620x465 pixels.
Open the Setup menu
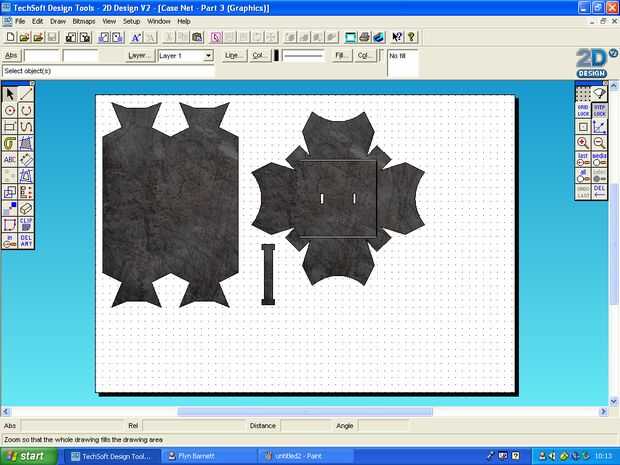tap(131, 21)
